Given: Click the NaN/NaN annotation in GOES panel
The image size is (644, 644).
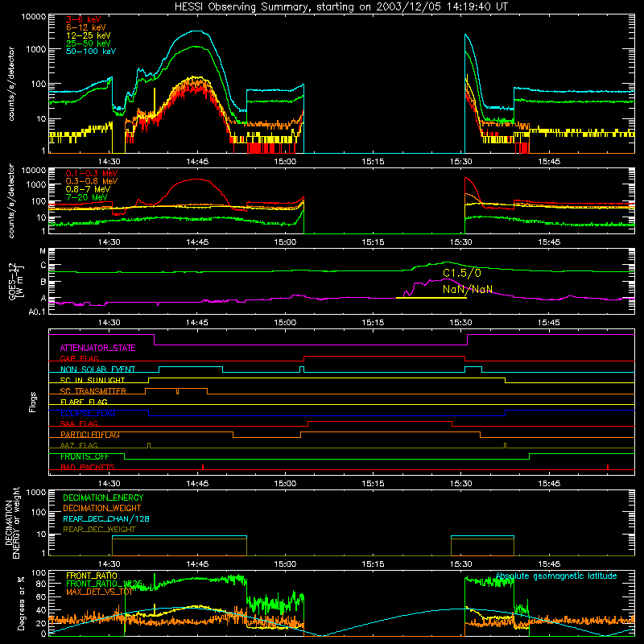Looking at the screenshot, I should pos(468,289).
